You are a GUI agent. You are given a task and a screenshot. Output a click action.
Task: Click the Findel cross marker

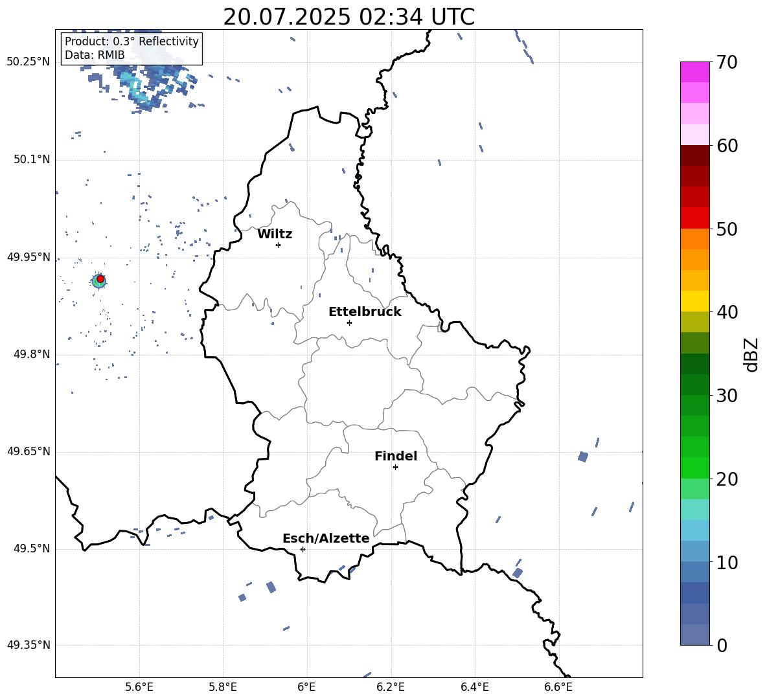tap(395, 468)
